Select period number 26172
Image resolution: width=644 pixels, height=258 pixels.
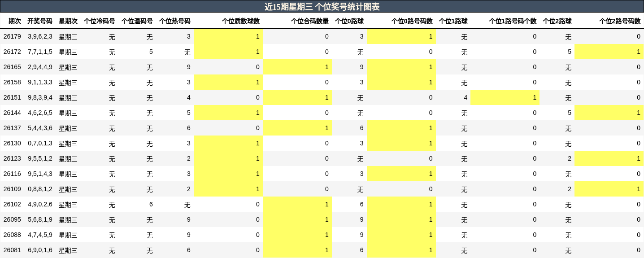[x=12, y=52]
